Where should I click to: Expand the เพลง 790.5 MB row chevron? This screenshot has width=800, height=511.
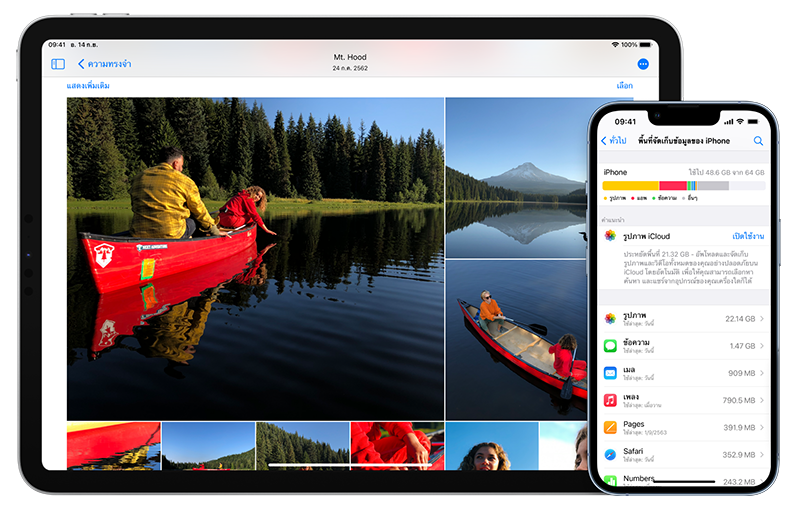(x=762, y=400)
